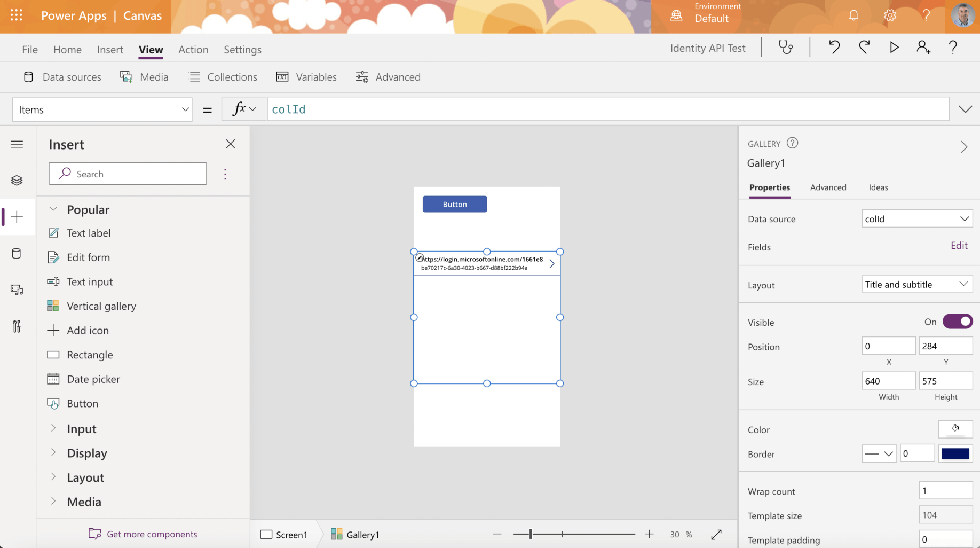Expand the Media section
The image size is (980, 548).
53,502
